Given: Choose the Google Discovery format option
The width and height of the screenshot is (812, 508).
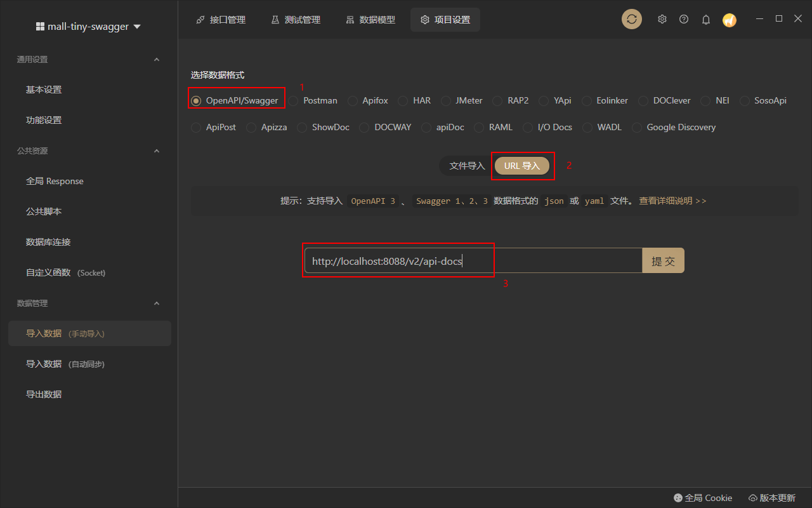Looking at the screenshot, I should (636, 127).
